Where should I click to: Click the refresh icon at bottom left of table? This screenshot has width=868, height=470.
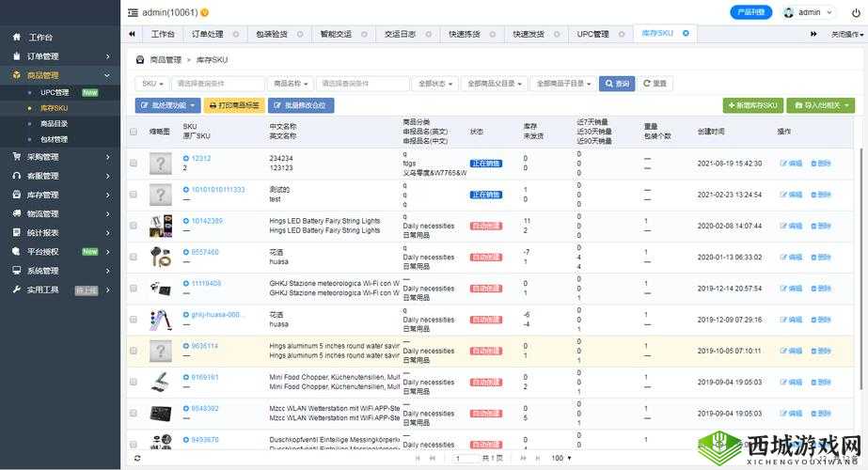[x=137, y=458]
